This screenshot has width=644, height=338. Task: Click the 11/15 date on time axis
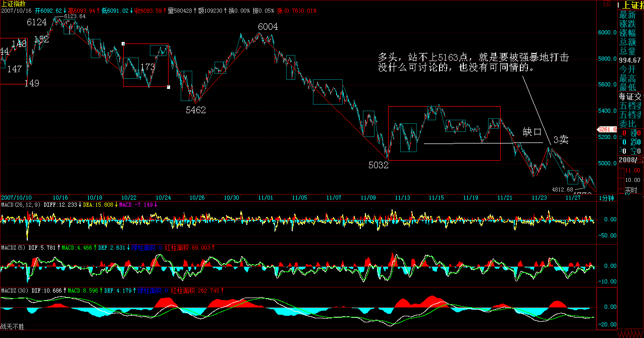tap(437, 198)
